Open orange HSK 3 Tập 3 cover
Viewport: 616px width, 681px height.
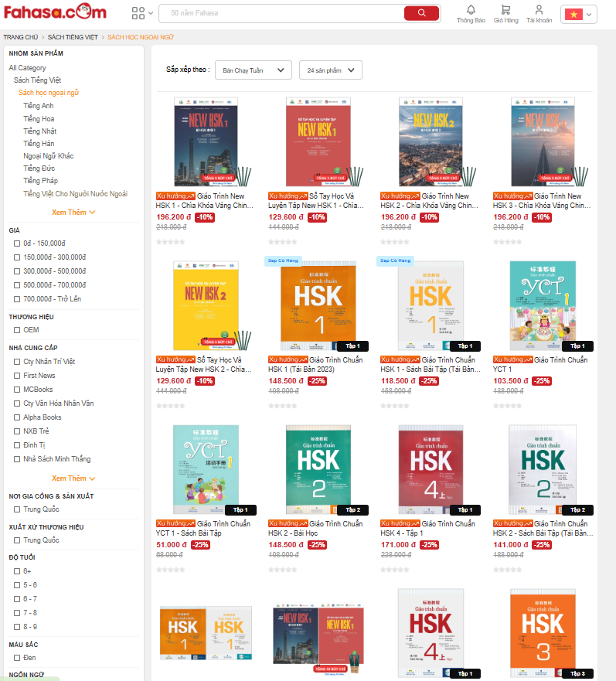543,633
